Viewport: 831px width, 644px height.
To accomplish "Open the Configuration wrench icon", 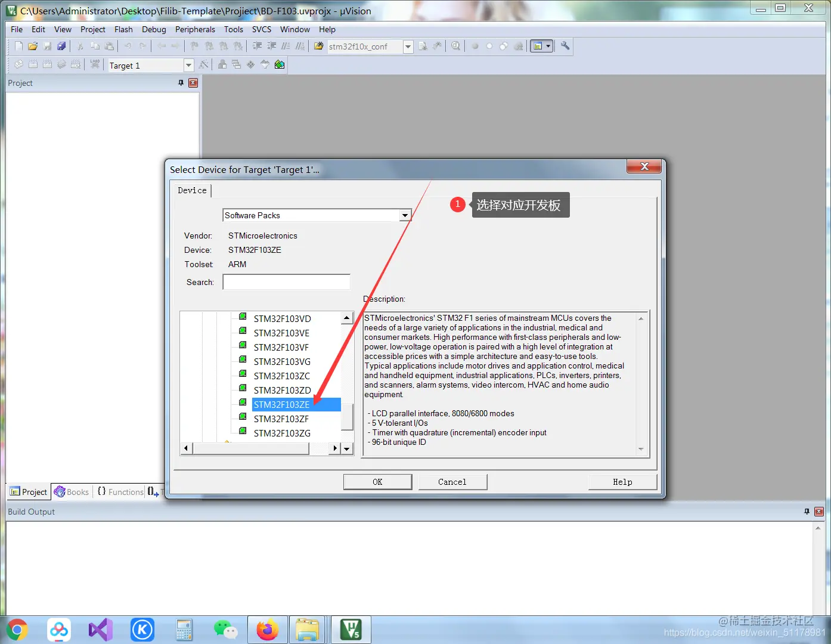I will click(x=565, y=46).
